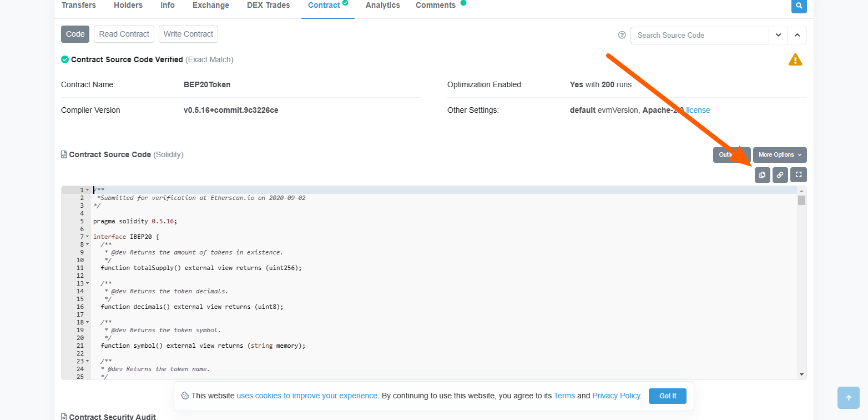Click 'Yes with 200 runs' optimization value
The width and height of the screenshot is (868, 420).
600,84
